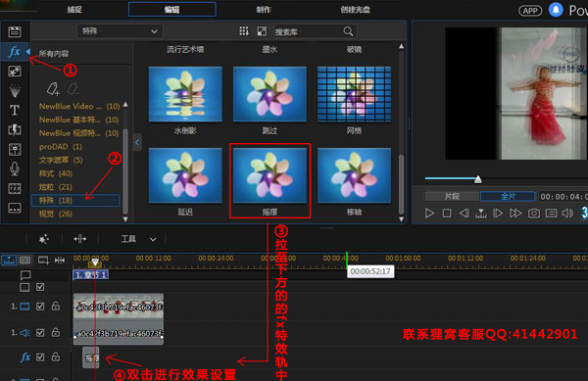The height and width of the screenshot is (381, 588).
Task: Select the 所有内容 all content entry
Action: (x=54, y=54)
